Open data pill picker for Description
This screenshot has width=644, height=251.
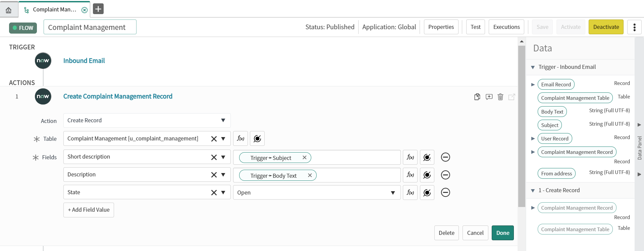click(x=427, y=175)
